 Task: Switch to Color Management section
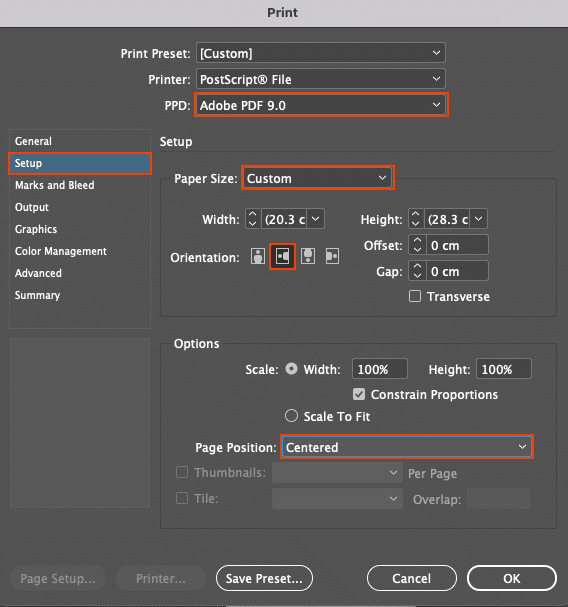[61, 251]
